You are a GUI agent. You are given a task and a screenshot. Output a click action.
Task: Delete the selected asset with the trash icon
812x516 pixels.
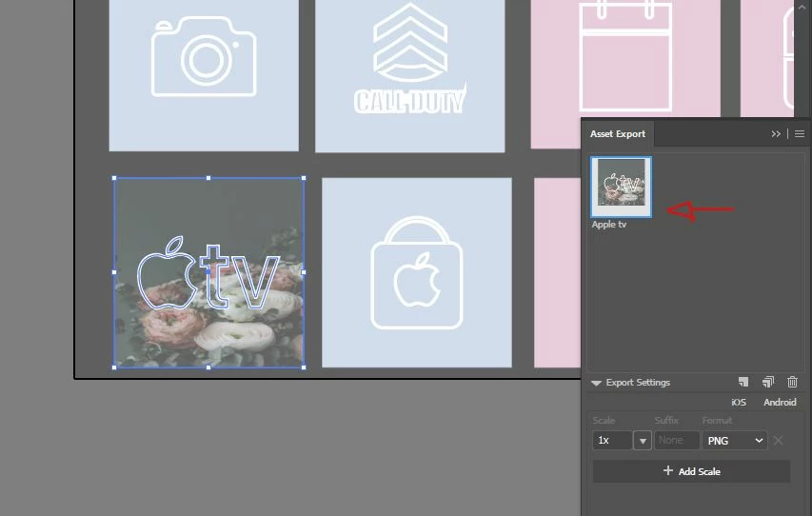click(x=792, y=383)
